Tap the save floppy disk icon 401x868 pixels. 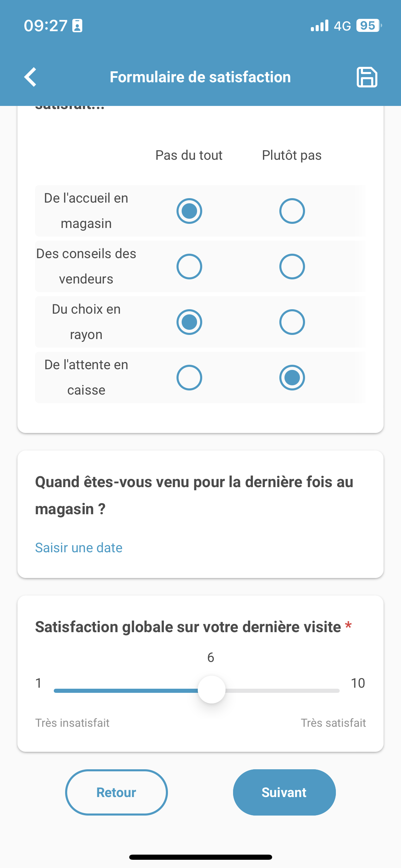click(367, 77)
